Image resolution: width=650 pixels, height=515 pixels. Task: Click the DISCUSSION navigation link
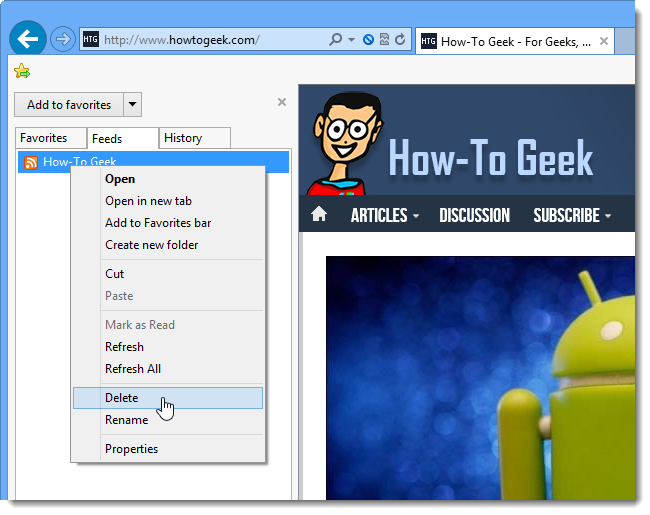coord(474,215)
